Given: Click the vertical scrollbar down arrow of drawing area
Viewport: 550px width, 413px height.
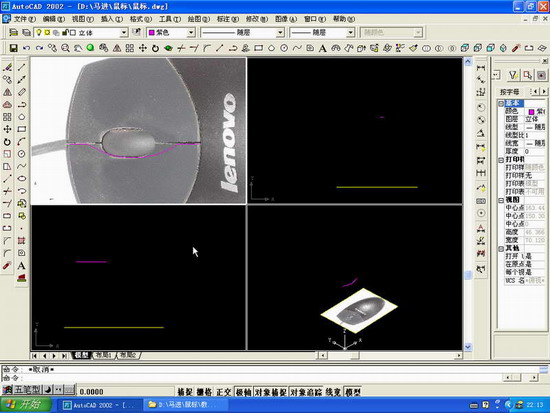Looking at the screenshot, I should (468, 347).
